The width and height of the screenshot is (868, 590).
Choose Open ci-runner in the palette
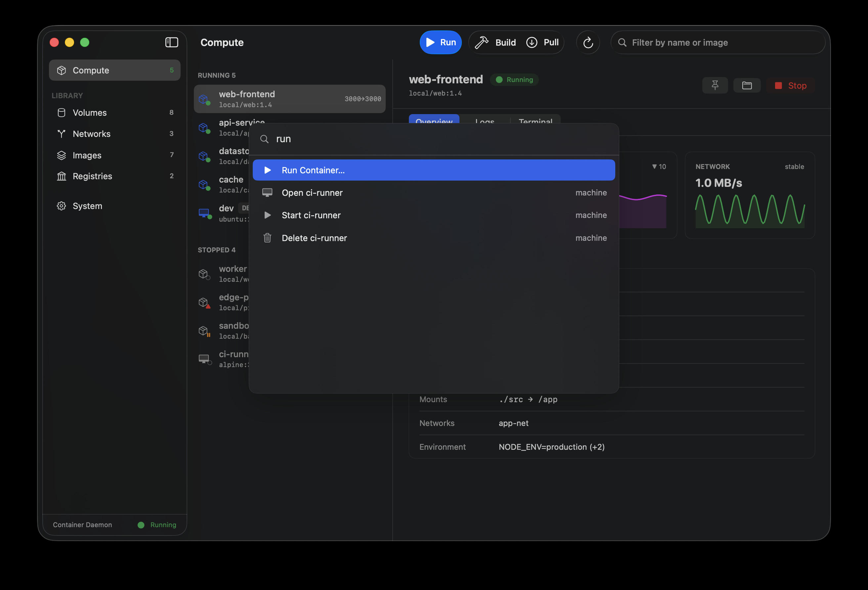click(x=434, y=193)
